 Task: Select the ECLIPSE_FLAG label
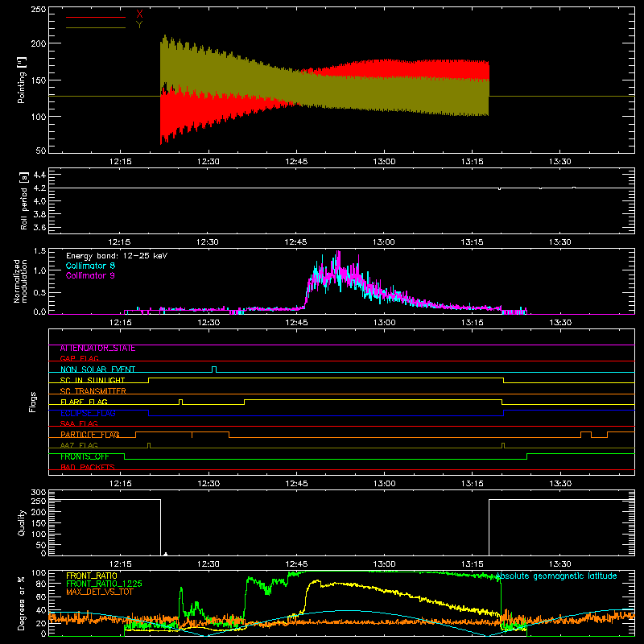tap(88, 413)
